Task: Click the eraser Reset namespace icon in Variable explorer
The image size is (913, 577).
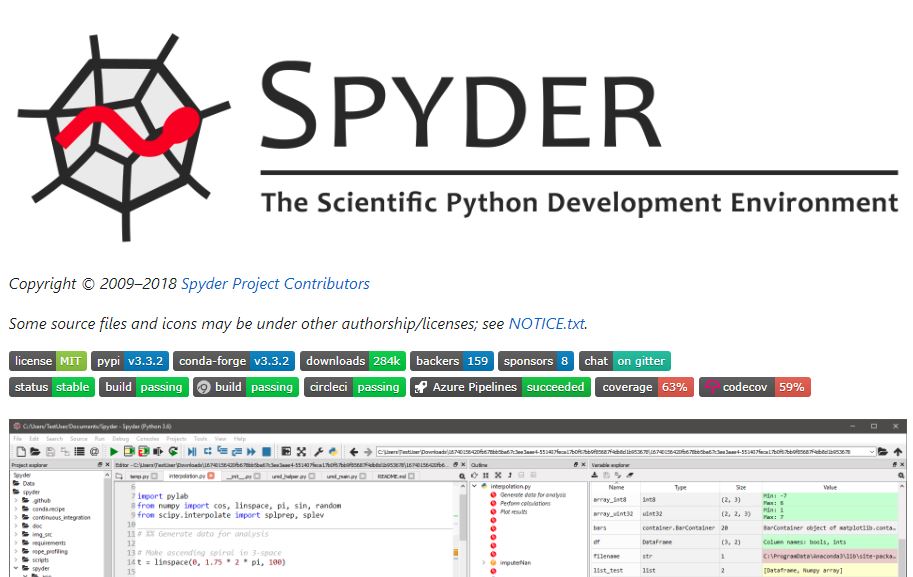Action: [629, 475]
